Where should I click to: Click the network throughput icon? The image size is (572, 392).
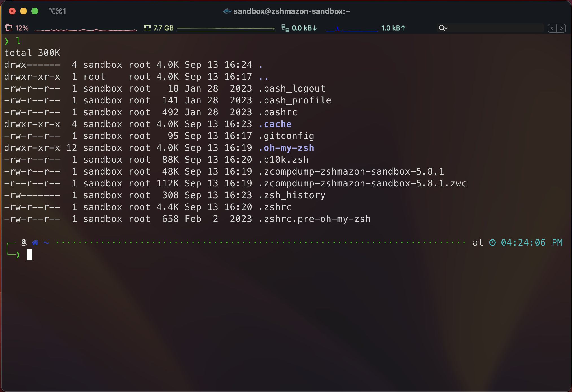285,28
